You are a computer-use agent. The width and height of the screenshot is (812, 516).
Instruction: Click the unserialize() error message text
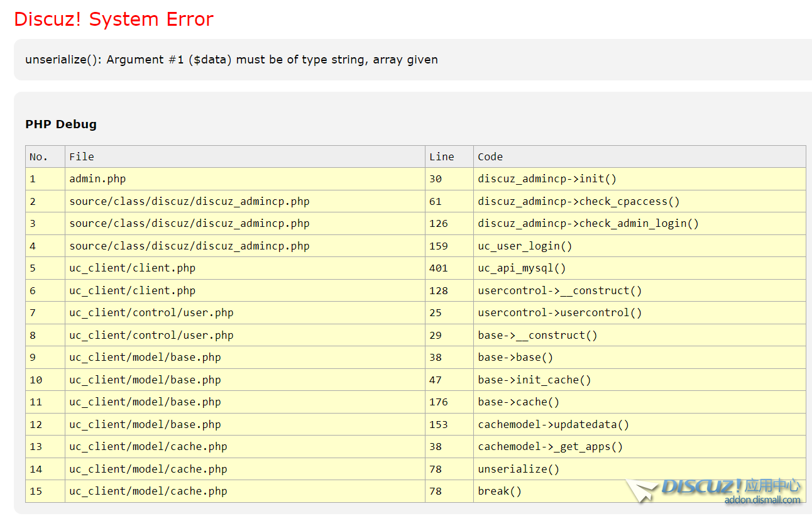(231, 60)
